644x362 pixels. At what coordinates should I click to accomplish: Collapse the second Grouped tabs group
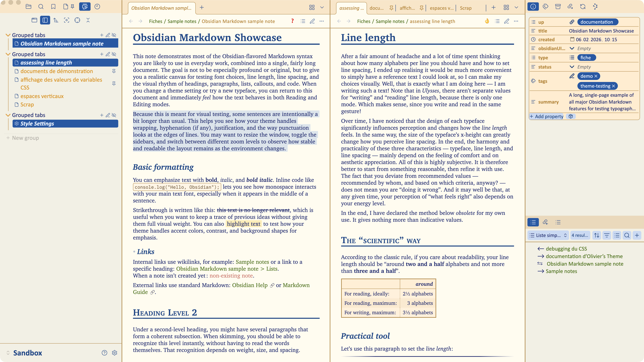tap(8, 54)
